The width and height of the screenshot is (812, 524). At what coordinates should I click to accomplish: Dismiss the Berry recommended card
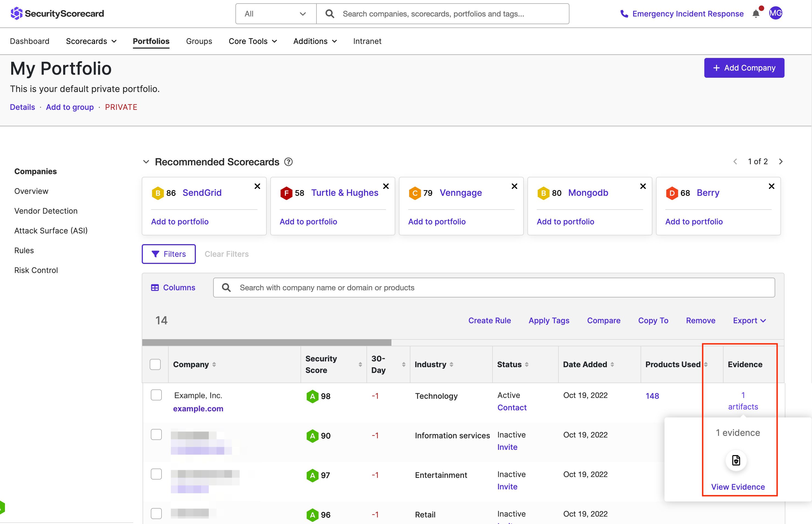point(772,186)
